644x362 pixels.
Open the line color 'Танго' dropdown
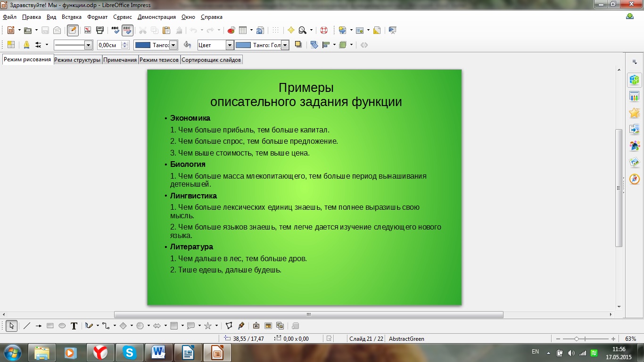click(173, 45)
